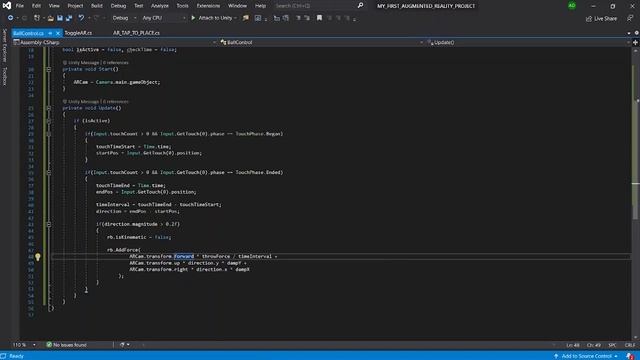The width and height of the screenshot is (640, 360).
Task: Click in the Search (Ctrl+Q) field
Action: tap(315, 6)
